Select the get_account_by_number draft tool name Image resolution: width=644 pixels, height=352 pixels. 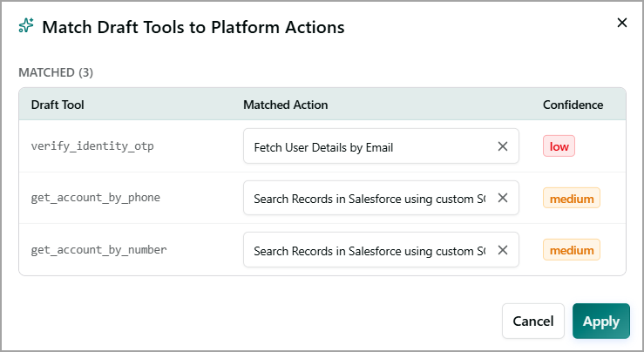point(99,250)
